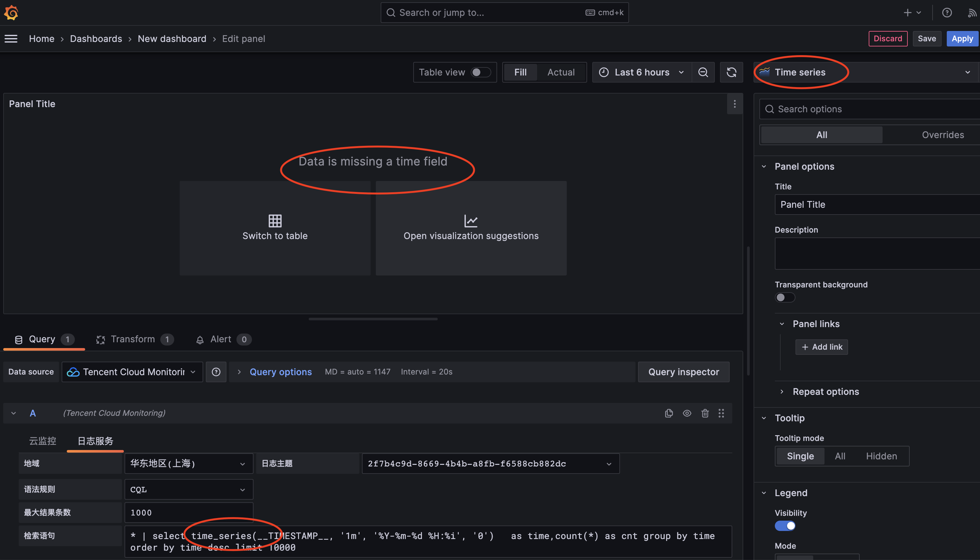The height and width of the screenshot is (560, 980).
Task: Switch to the Overrides tab
Action: (x=943, y=135)
